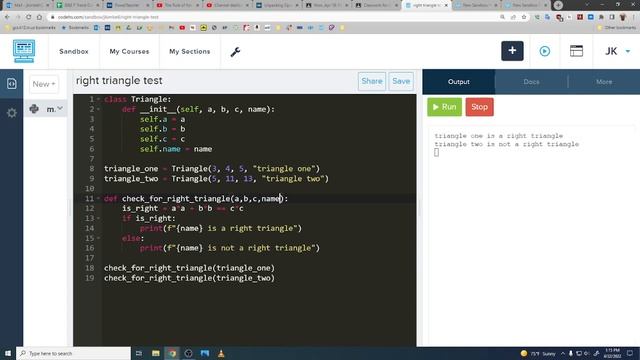
Task: Open the browser profile avatar
Action: tap(623, 17)
